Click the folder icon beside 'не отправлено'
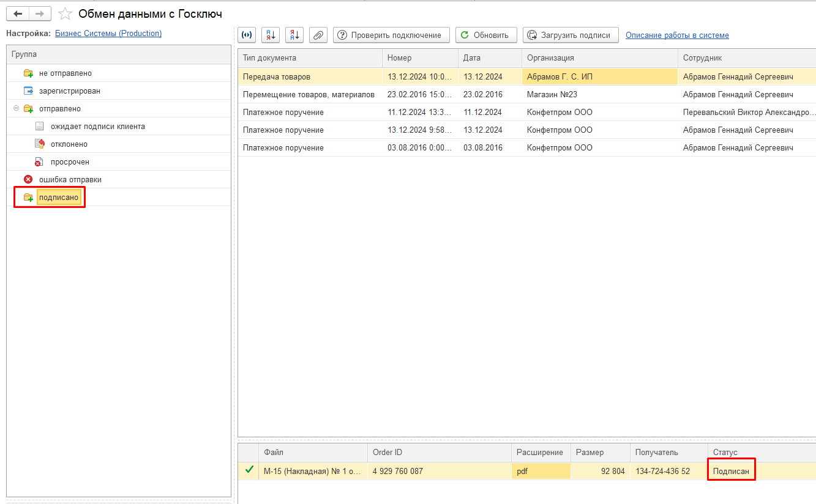 coord(28,73)
